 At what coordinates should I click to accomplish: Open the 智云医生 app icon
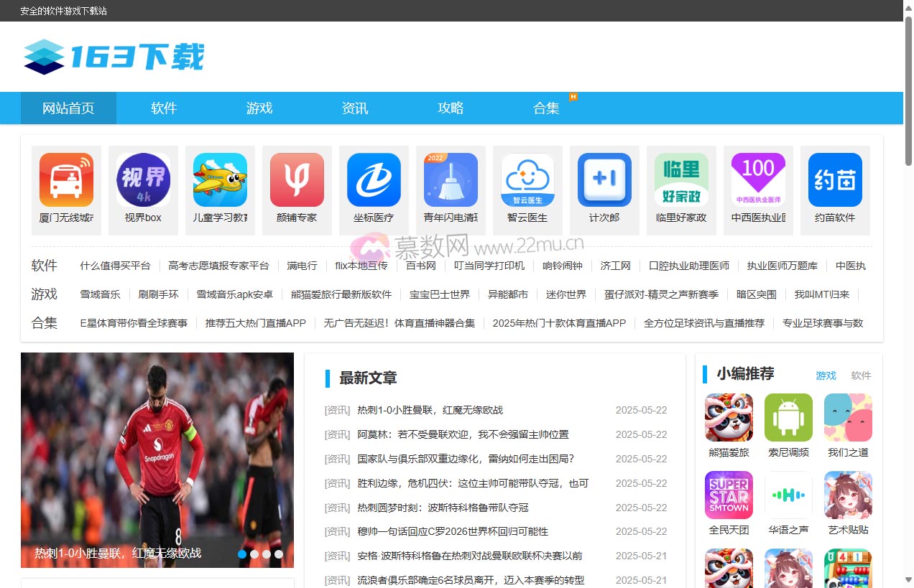click(527, 180)
